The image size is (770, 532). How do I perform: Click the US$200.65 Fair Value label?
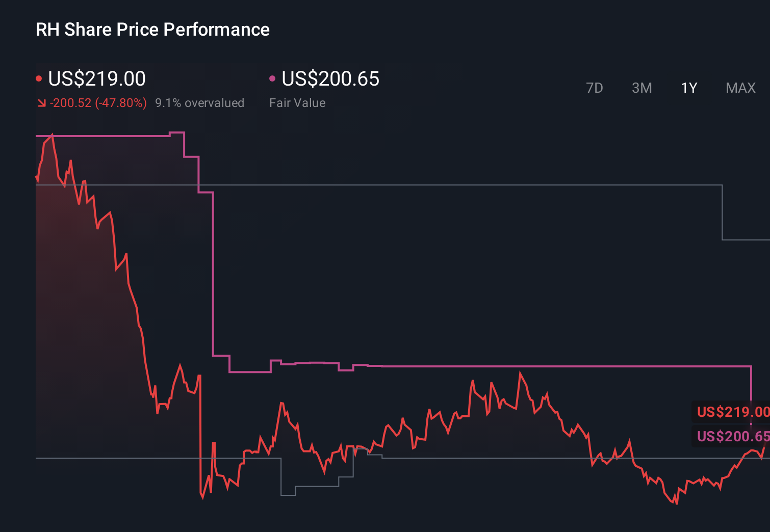pyautogui.click(x=330, y=78)
